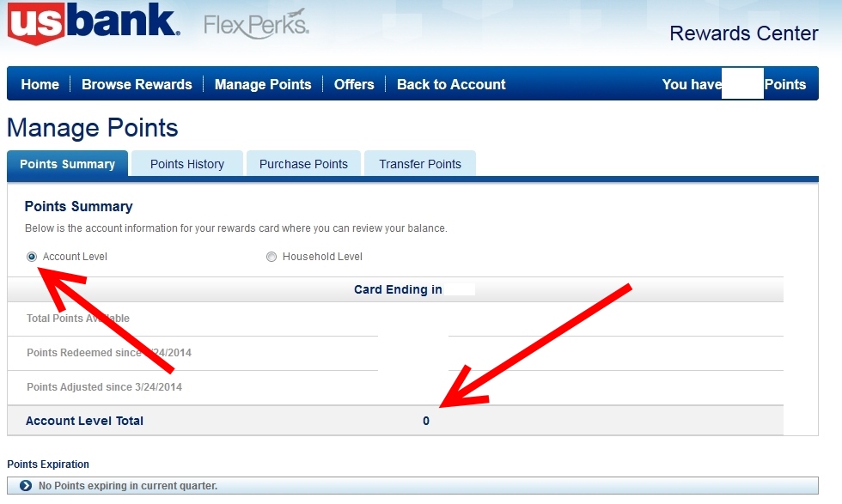842x504 pixels.
Task: Select Manage Points in the navigation bar
Action: tap(263, 84)
